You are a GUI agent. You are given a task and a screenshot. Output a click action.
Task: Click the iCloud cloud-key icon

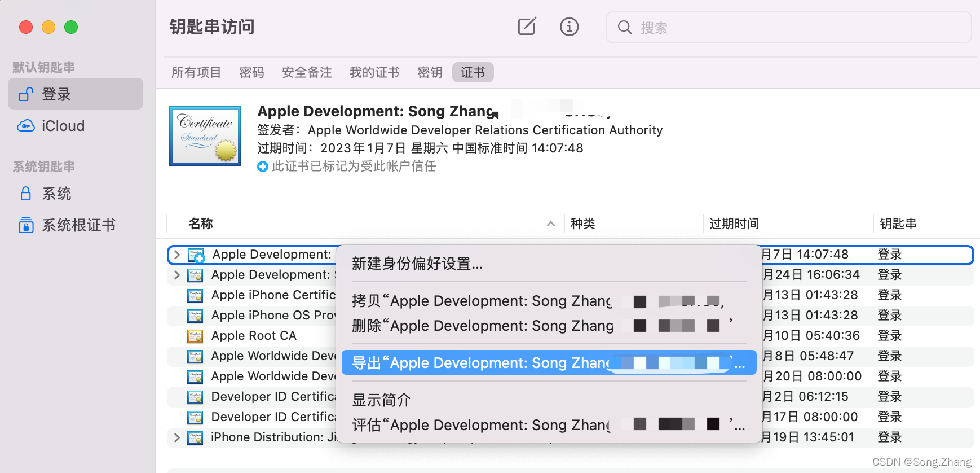click(x=26, y=126)
